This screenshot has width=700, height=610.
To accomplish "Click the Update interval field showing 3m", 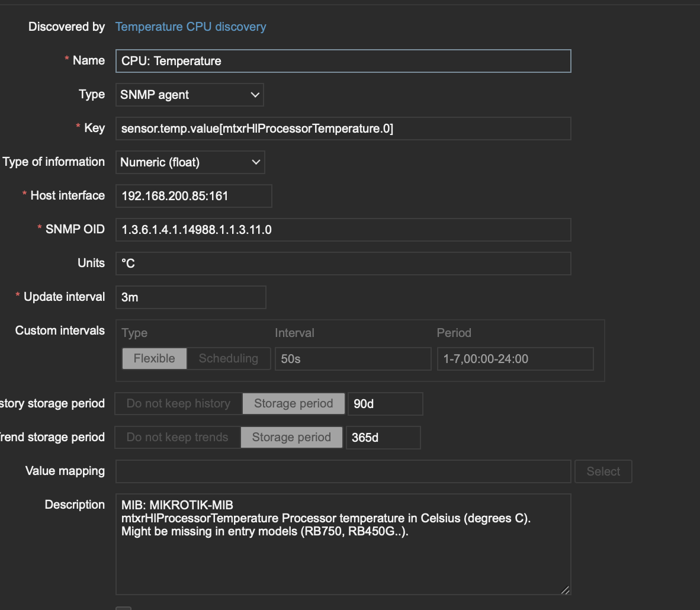I will click(191, 297).
